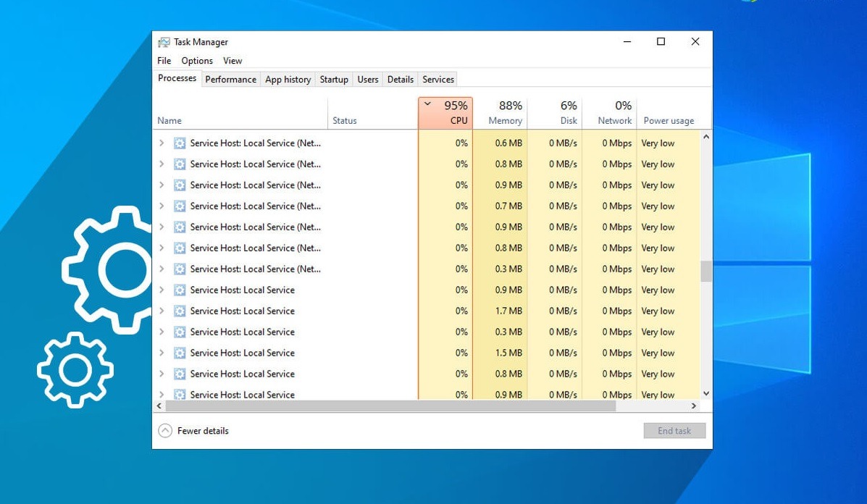Click the End task button

point(674,430)
